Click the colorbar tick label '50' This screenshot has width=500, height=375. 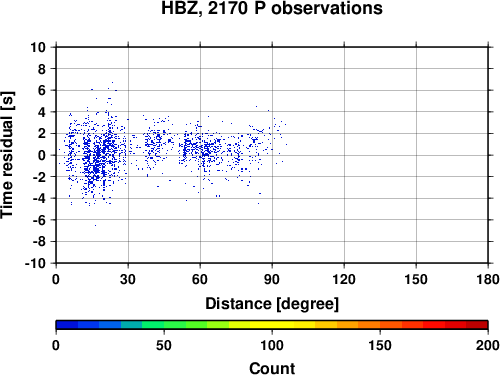pyautogui.click(x=164, y=345)
